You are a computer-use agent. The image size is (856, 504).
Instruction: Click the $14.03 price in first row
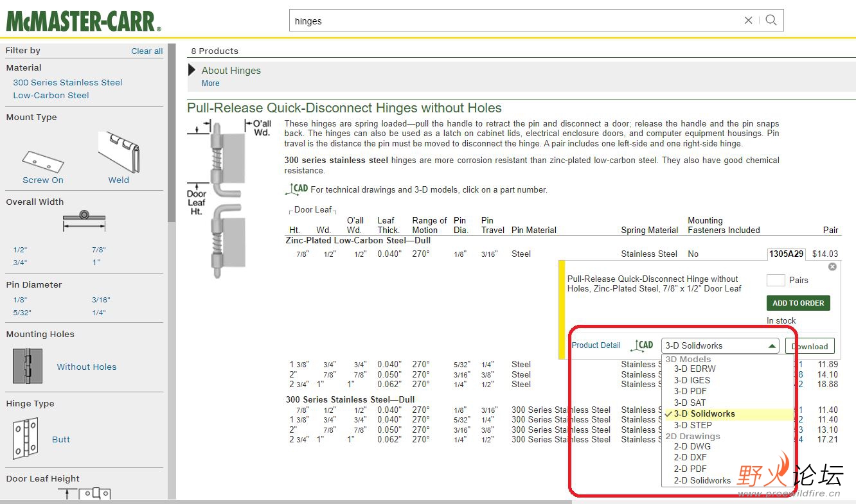coord(825,254)
